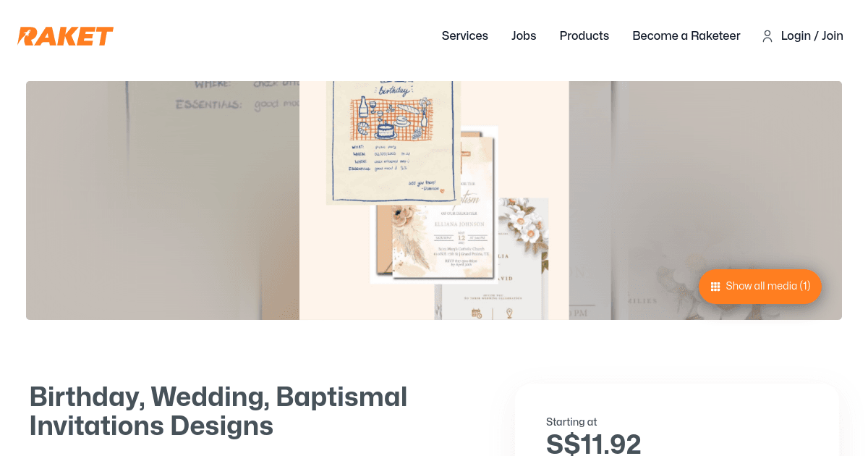Screen dimensions: 868x456
Task: Open the Products section
Action: (x=584, y=35)
